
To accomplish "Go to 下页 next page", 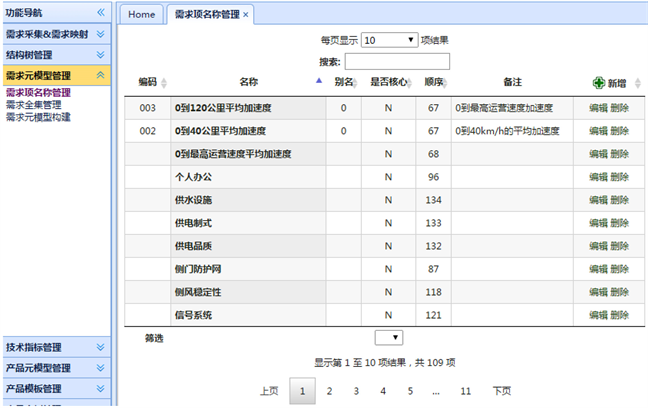I will pos(501,391).
